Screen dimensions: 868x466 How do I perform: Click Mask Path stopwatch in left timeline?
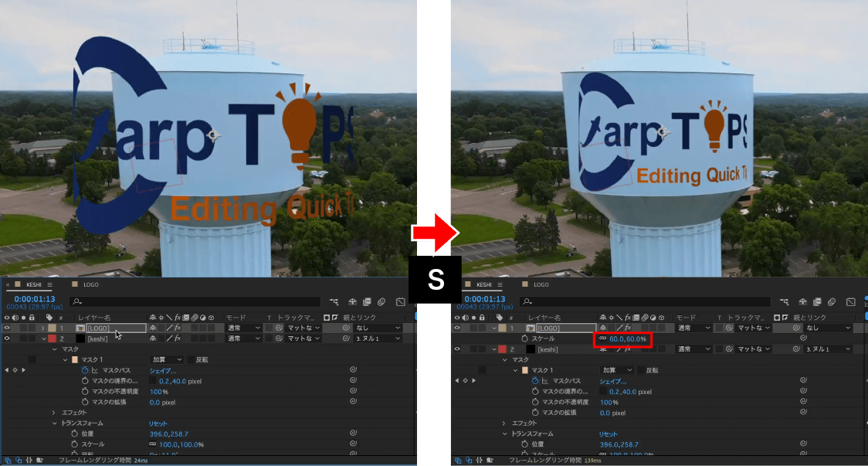(85, 370)
